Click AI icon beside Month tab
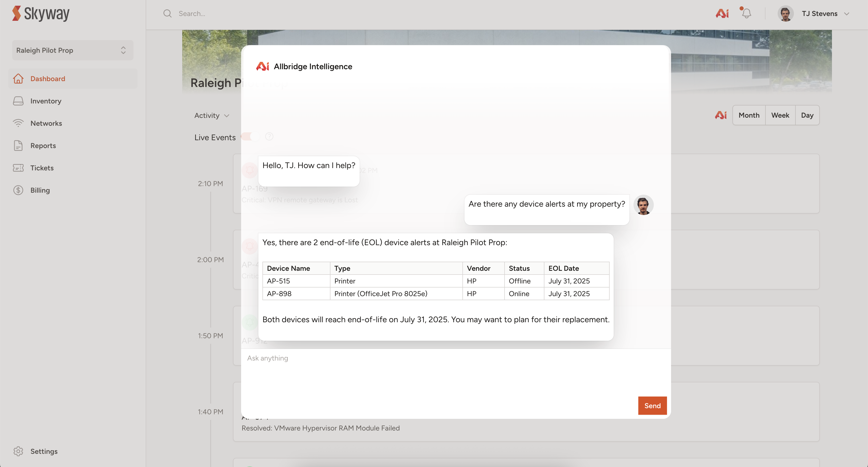The image size is (868, 467). pos(721,115)
